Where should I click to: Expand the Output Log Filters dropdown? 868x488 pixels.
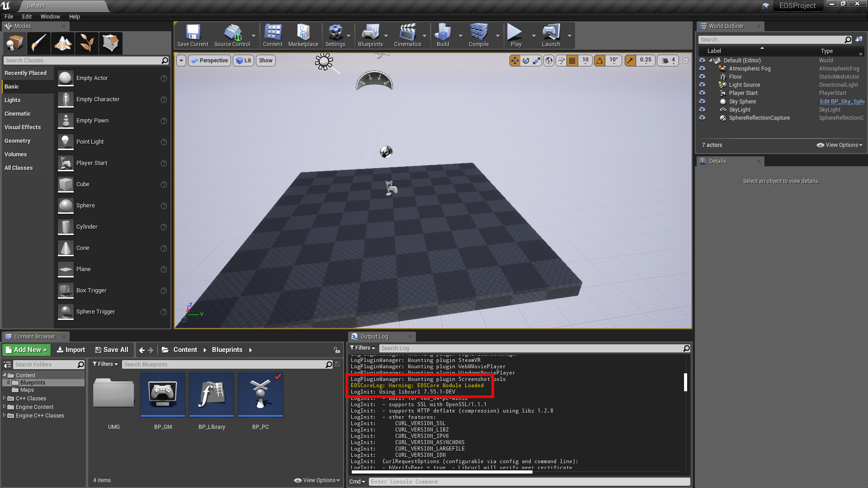(363, 348)
